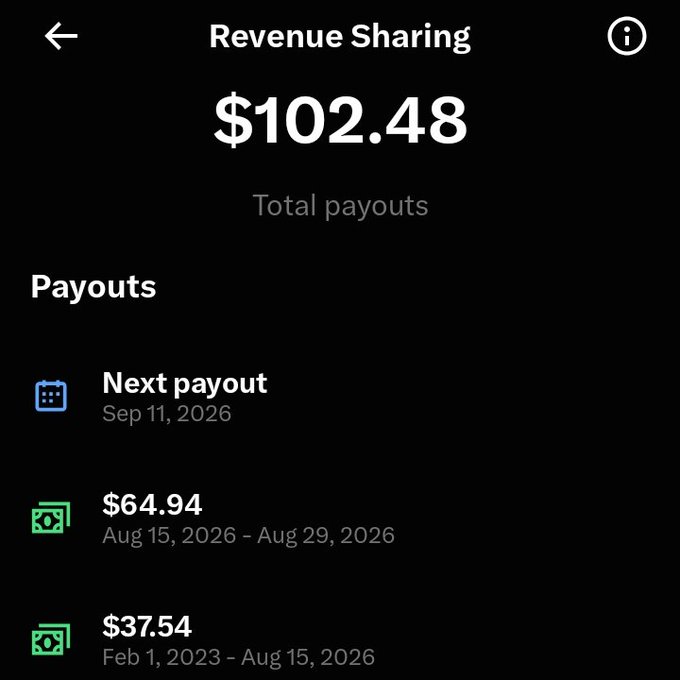680x680 pixels.
Task: Tap the Sep 11, 2026 date
Action: pyautogui.click(x=167, y=413)
